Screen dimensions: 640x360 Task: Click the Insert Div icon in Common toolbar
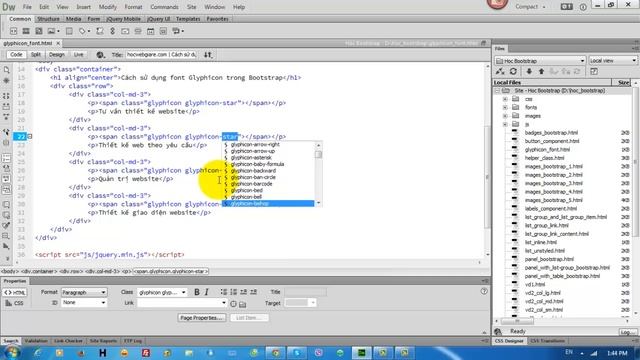point(13,31)
